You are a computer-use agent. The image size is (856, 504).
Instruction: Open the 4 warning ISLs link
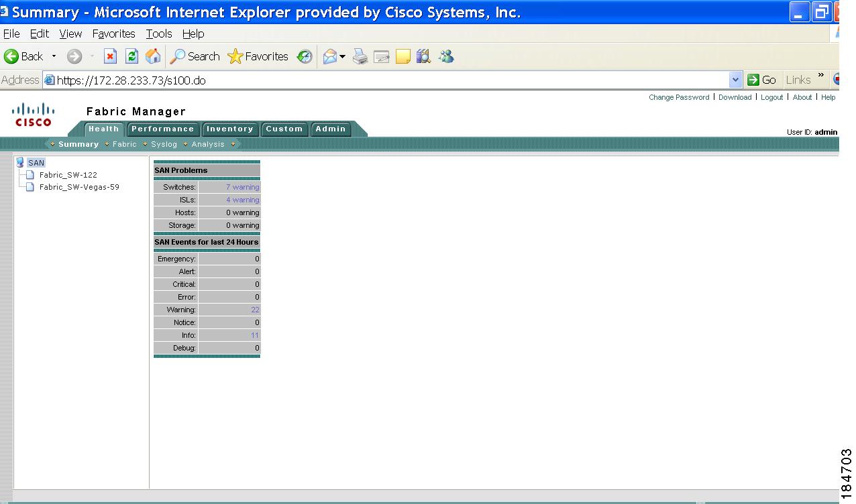242,200
